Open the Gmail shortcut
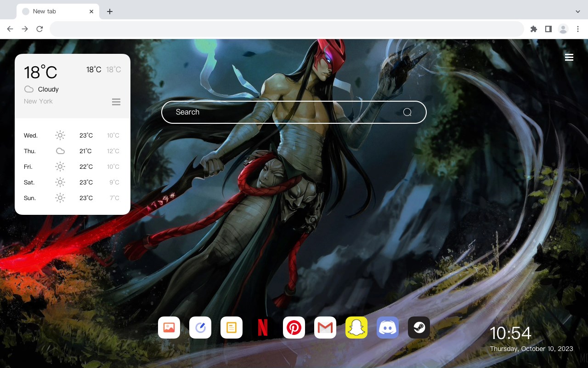This screenshot has width=588, height=368. pyautogui.click(x=325, y=328)
